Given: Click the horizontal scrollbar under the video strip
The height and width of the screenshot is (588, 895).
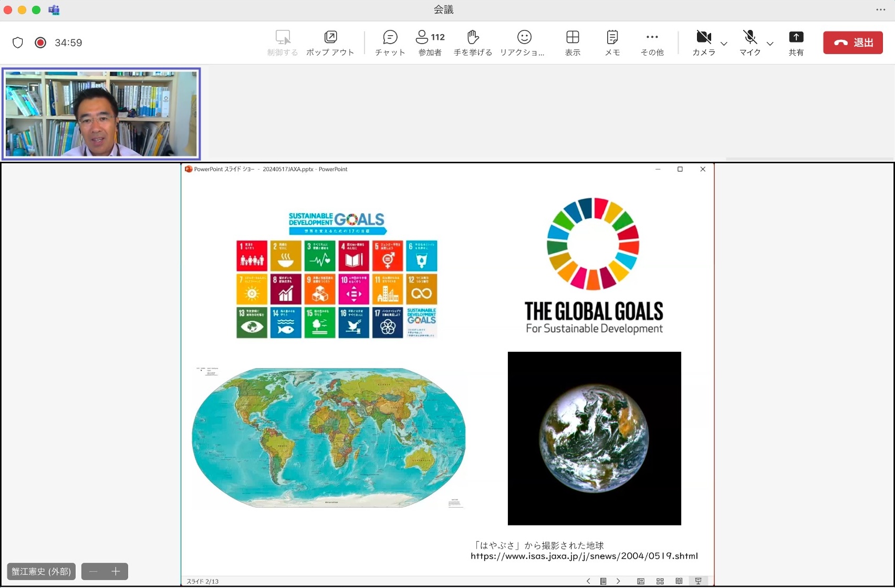Looking at the screenshot, I should 810,159.
